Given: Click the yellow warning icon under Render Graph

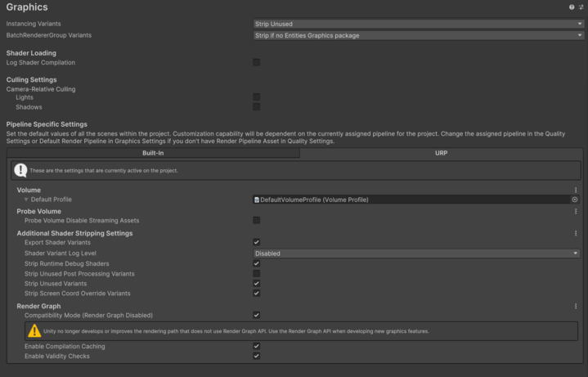Looking at the screenshot, I should coord(34,331).
